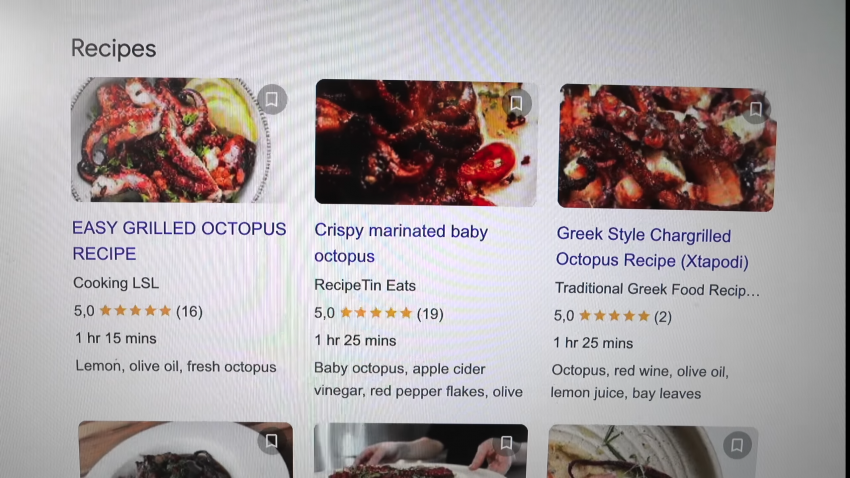Image resolution: width=850 pixels, height=478 pixels.
Task: Open EASY GRILLED OCTOPUS RECIPE link
Action: click(x=179, y=241)
